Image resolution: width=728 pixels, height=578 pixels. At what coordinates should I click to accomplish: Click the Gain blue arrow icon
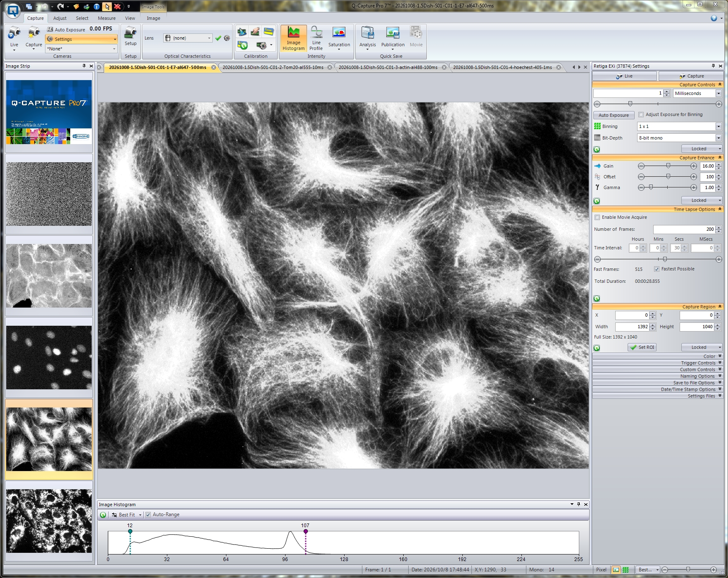pos(597,166)
